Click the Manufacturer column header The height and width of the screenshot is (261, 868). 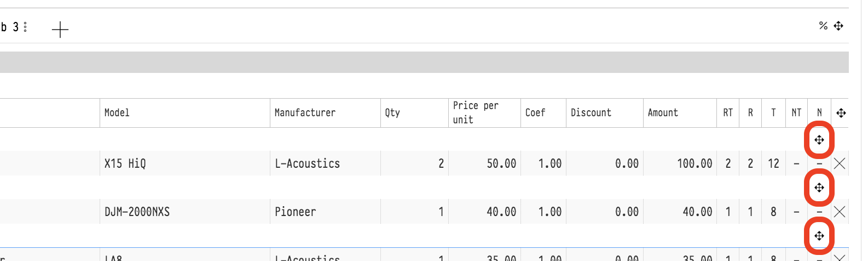point(305,113)
